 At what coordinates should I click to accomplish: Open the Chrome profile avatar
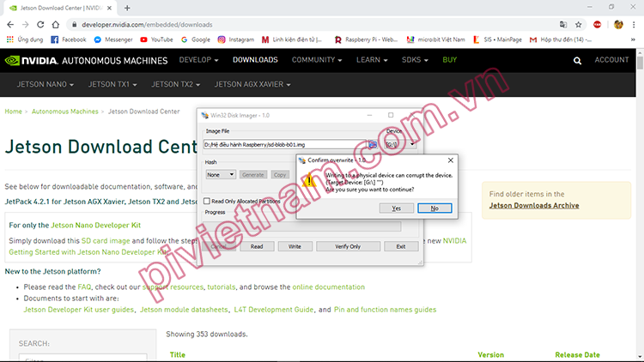click(x=618, y=25)
